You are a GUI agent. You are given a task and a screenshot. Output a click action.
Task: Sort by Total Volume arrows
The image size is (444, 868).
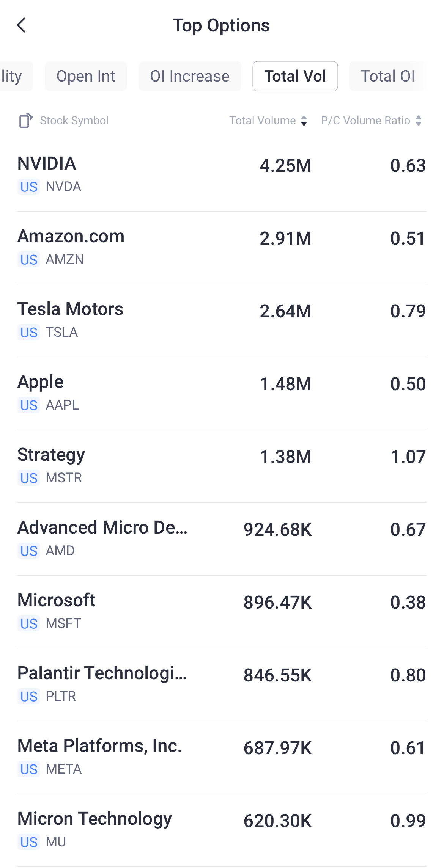[x=304, y=121]
